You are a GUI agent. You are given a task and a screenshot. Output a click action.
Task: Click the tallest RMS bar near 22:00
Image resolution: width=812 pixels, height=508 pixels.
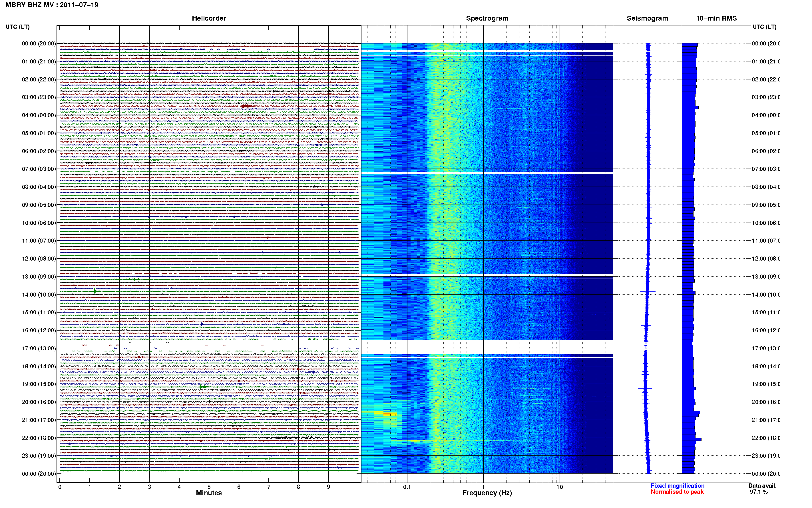692,439
